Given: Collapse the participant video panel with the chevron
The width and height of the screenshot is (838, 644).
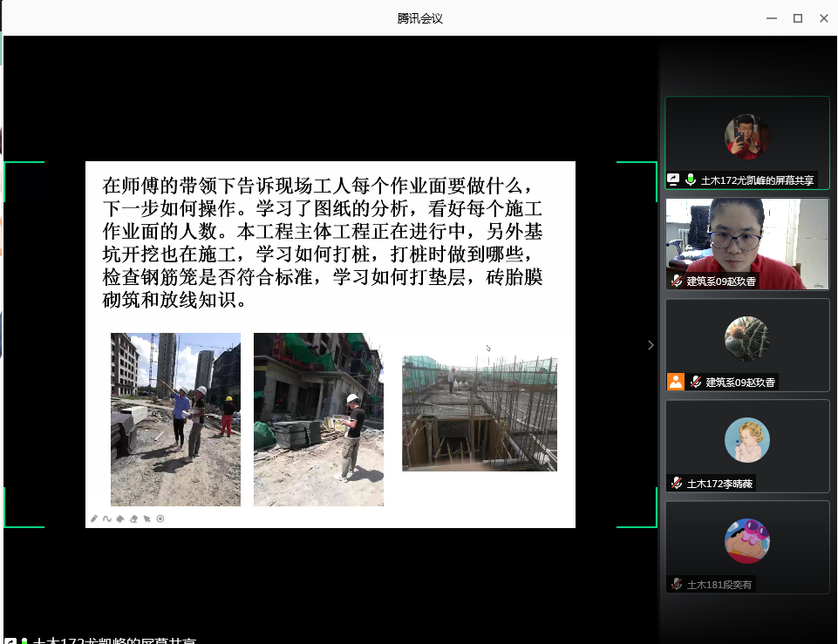Looking at the screenshot, I should pyautogui.click(x=651, y=345).
